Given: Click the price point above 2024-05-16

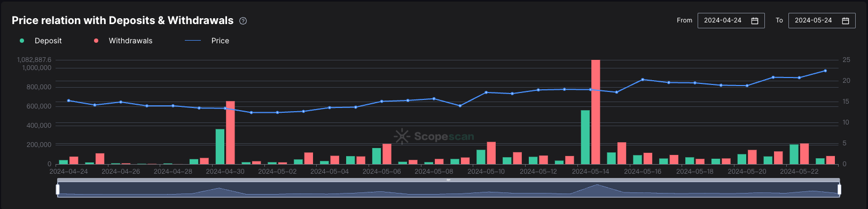Looking at the screenshot, I should click(643, 79).
